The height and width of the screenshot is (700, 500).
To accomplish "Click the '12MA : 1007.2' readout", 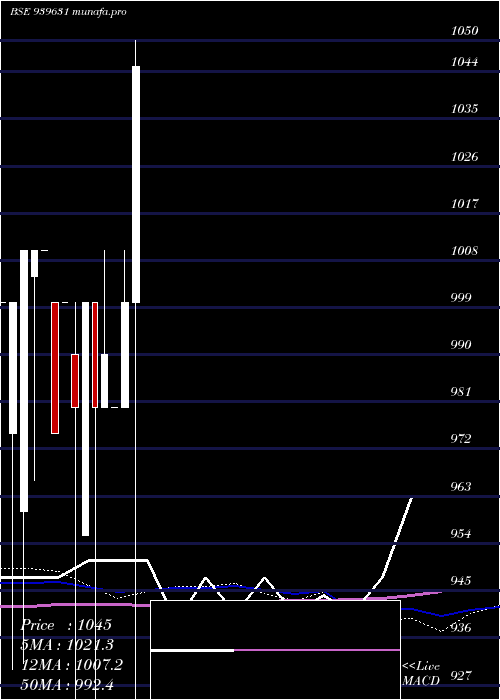I will tap(72, 665).
